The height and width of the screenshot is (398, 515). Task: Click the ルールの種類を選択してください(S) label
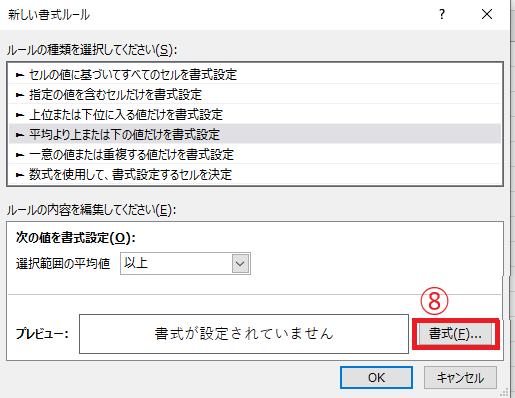92,50
